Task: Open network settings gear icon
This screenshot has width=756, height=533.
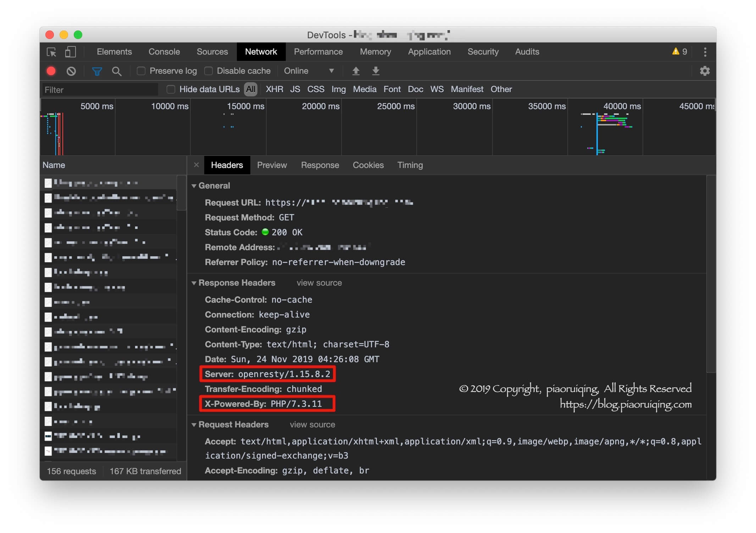Action: (705, 71)
